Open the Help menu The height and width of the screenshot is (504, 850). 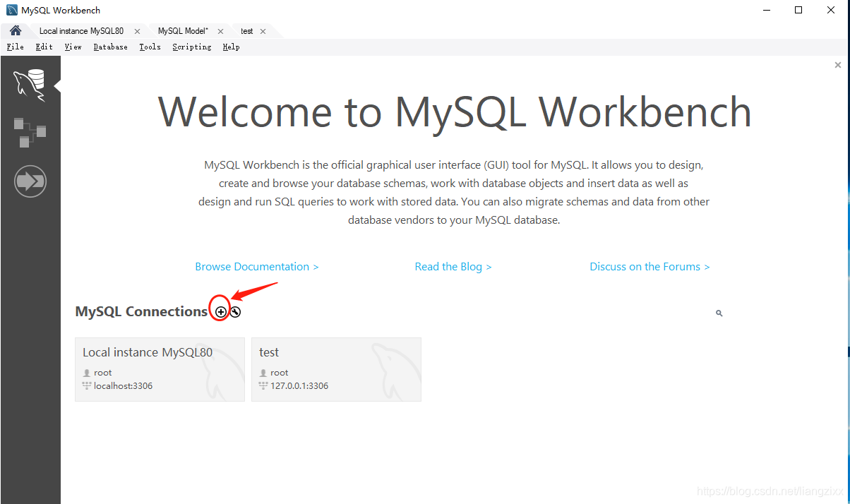pos(231,47)
